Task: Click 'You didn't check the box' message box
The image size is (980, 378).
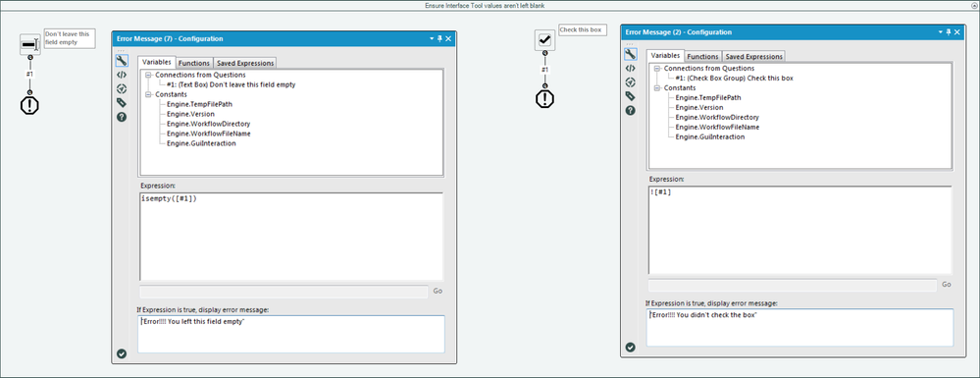Action: point(800,327)
